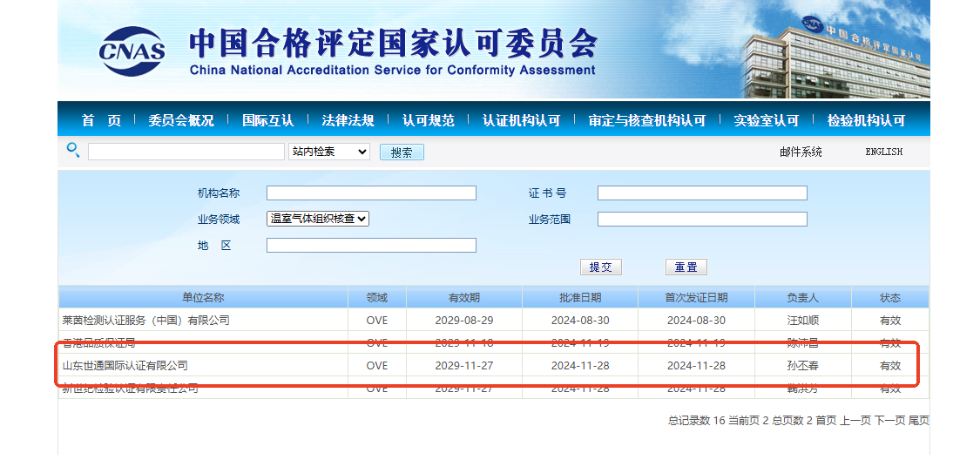Click the magnifier search icon
Viewport: 980px width, 460px height.
coord(73,149)
